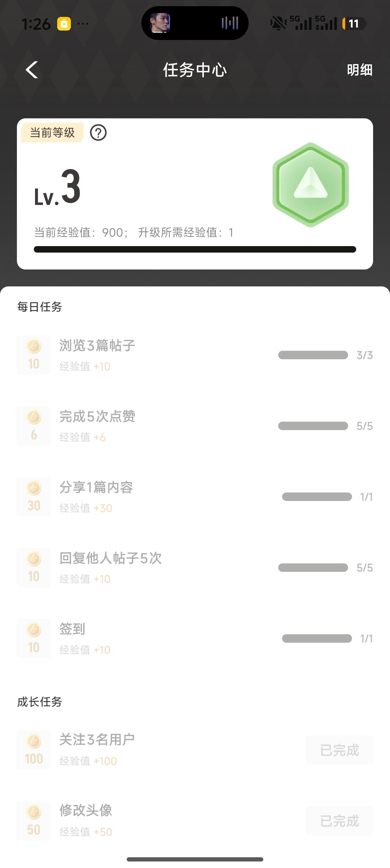Tap the back arrow icon
This screenshot has width=390, height=868.
pos(32,70)
